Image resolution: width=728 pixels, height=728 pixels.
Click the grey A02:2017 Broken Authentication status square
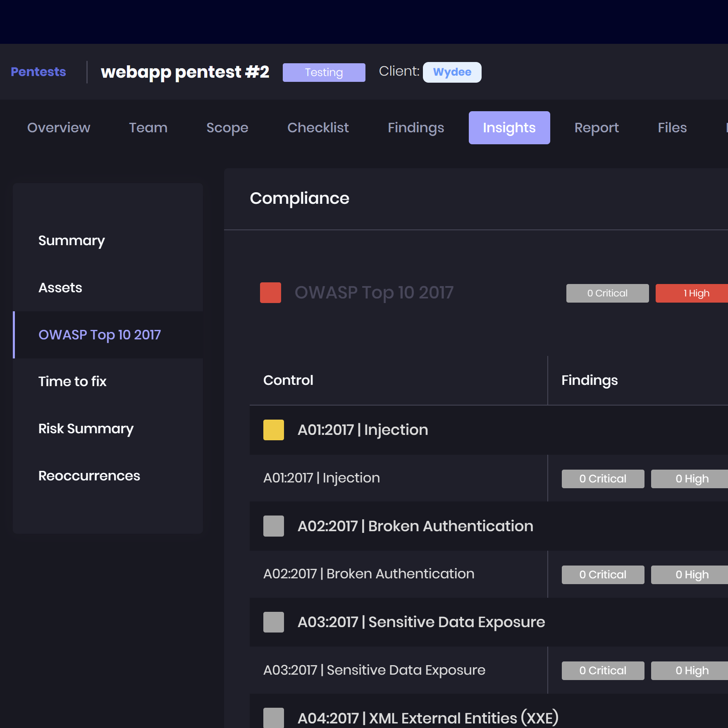tap(274, 526)
